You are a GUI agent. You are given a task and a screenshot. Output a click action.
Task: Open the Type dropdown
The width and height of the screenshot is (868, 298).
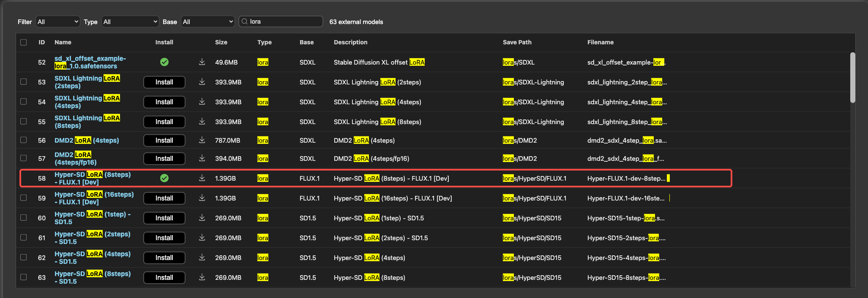130,22
